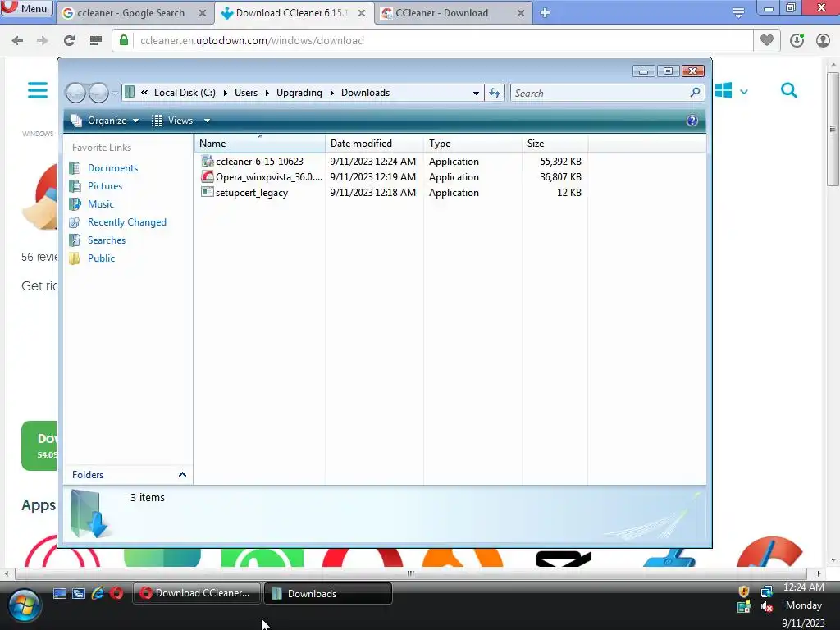Switch to Download CCleaner taskbar button
Screen dimensions: 840x630
[197, 593]
